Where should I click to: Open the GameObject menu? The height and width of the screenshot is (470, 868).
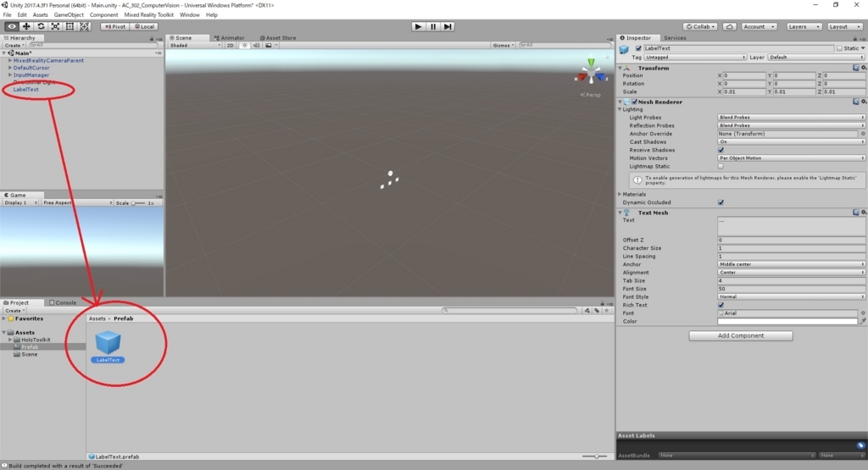pyautogui.click(x=69, y=15)
